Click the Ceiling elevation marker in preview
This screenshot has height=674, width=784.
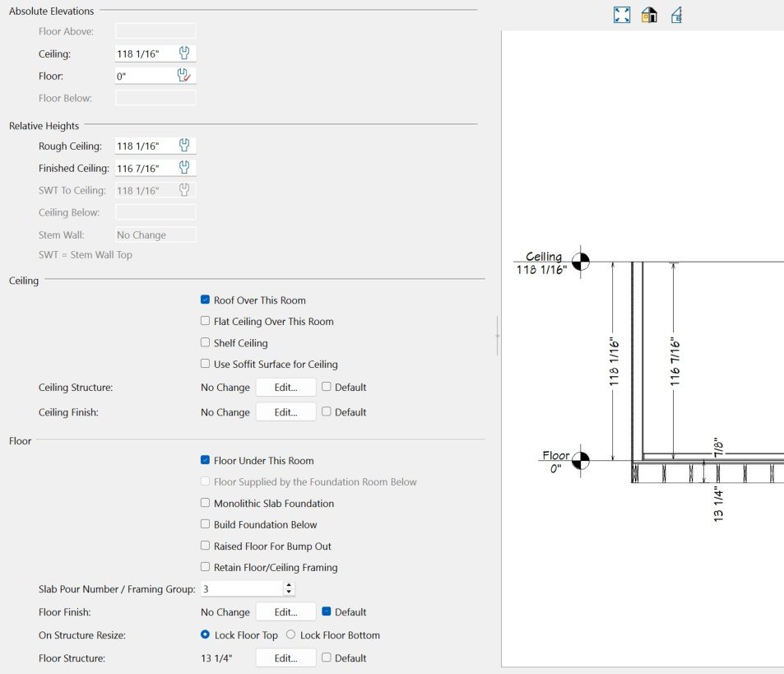click(x=582, y=263)
